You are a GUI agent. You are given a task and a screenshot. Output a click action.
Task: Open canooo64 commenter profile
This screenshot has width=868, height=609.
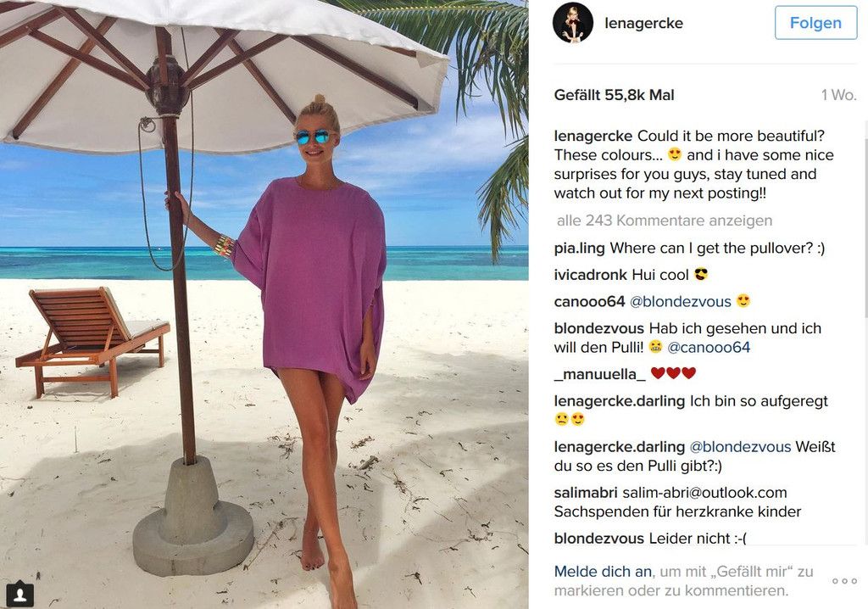tap(589, 301)
